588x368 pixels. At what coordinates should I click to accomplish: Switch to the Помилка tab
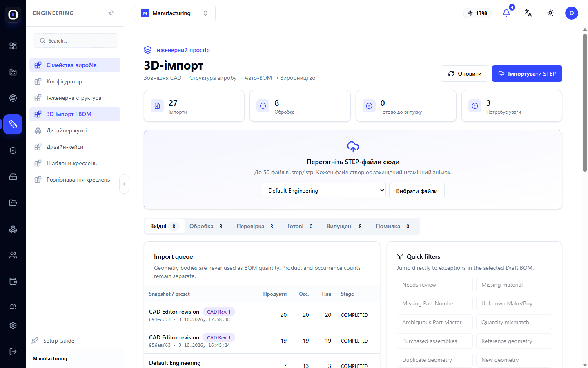[x=393, y=226]
